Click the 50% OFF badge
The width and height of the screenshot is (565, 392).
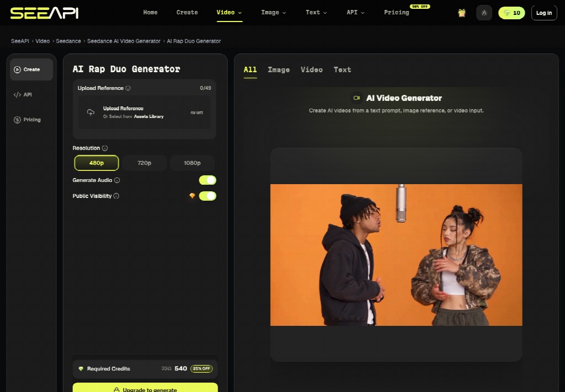[x=420, y=7]
